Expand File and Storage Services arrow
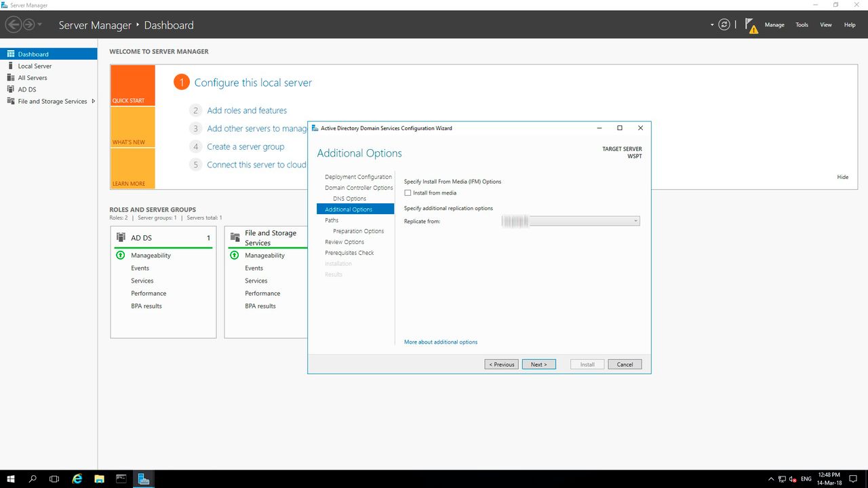The image size is (868, 488). [93, 101]
